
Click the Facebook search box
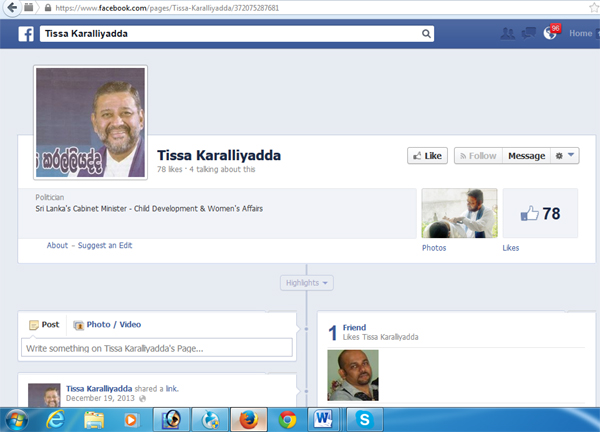[x=237, y=34]
